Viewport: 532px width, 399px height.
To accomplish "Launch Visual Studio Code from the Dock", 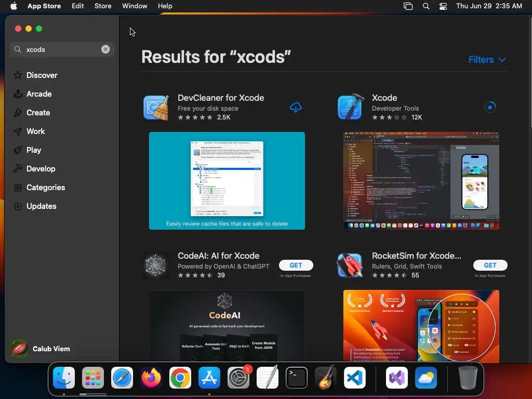I will pyautogui.click(x=355, y=378).
